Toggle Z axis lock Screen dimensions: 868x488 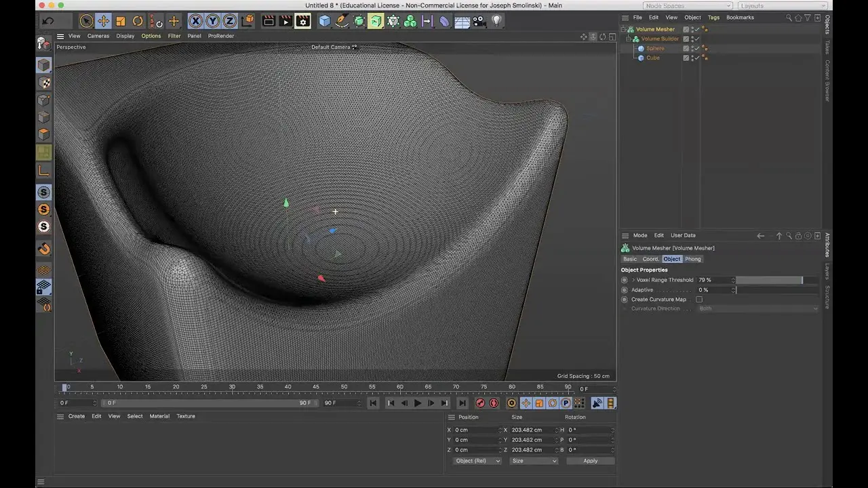[x=231, y=21]
